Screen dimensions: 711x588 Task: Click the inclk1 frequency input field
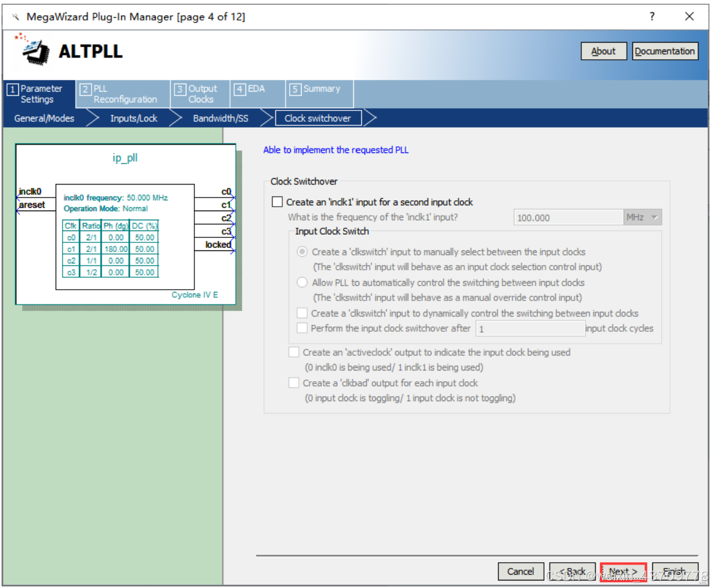click(x=568, y=218)
